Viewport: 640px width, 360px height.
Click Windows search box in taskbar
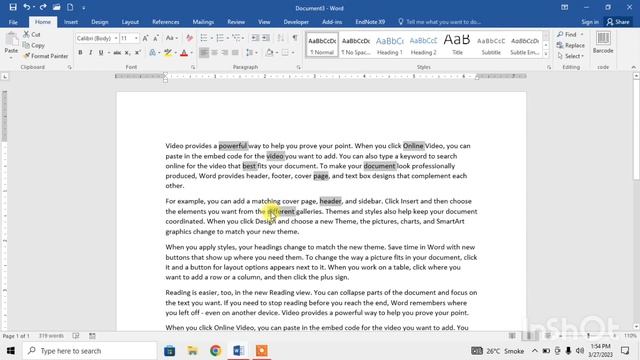(x=89, y=351)
